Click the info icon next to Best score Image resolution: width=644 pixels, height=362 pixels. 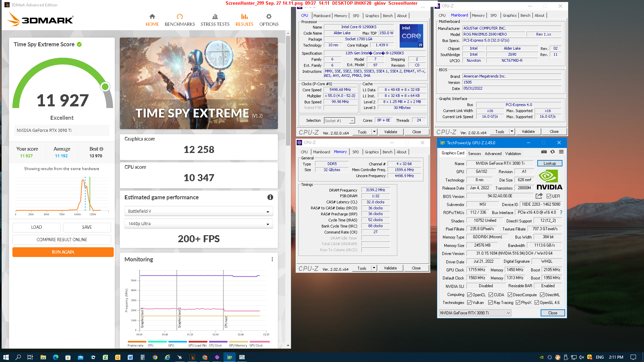101,149
